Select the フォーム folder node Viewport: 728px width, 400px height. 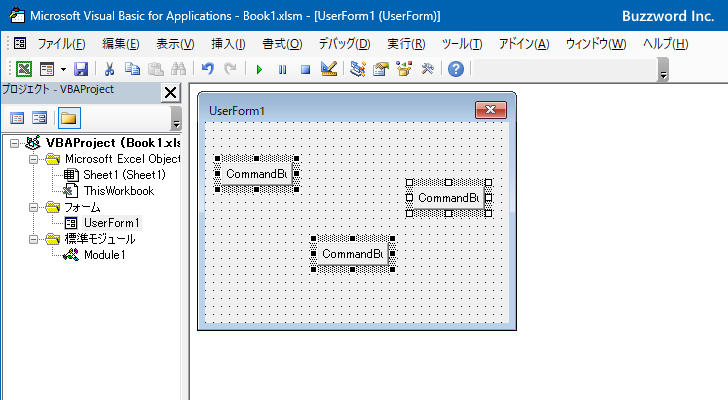[82, 207]
